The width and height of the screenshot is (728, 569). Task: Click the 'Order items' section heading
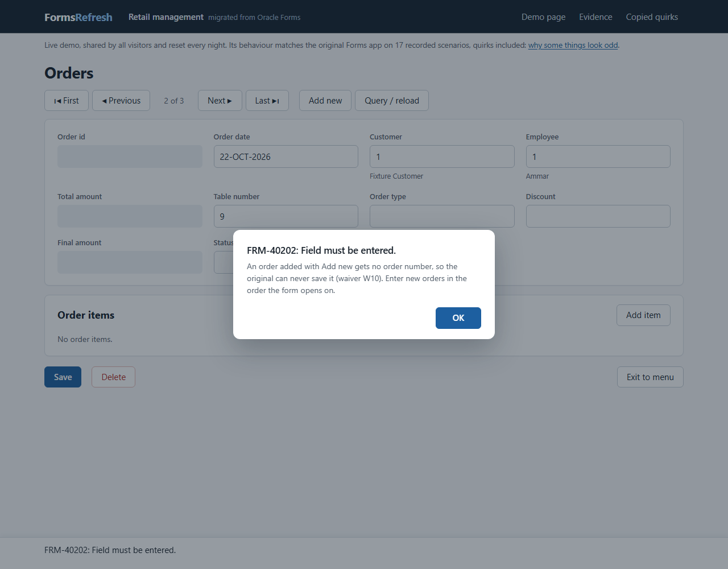[86, 315]
